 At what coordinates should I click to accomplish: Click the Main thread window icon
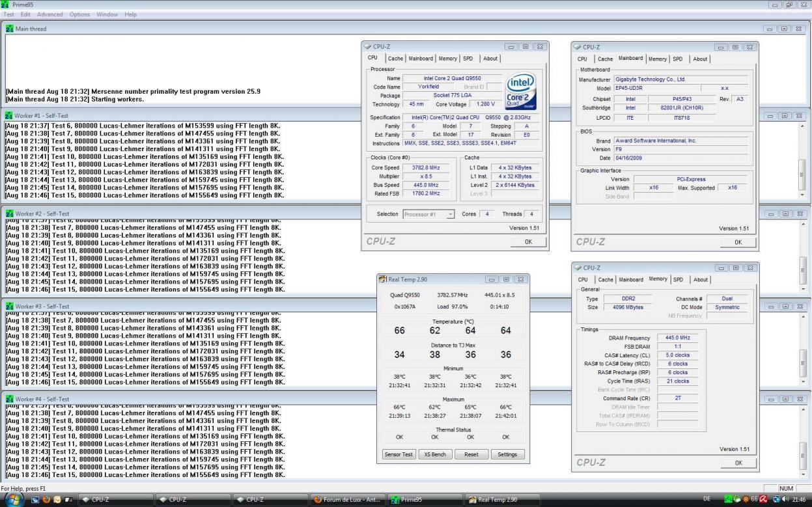pos(10,29)
